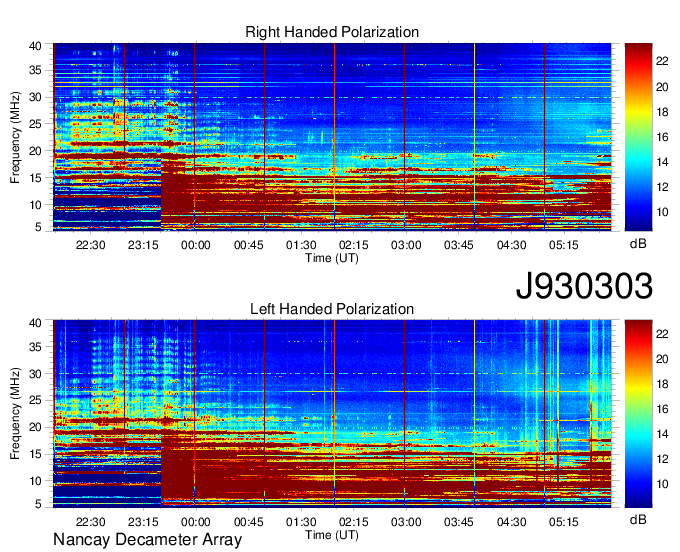Screen dimensions: 680x552
Task: Click the 04:30 time tick on the Left Handed plot
Action: (x=511, y=522)
